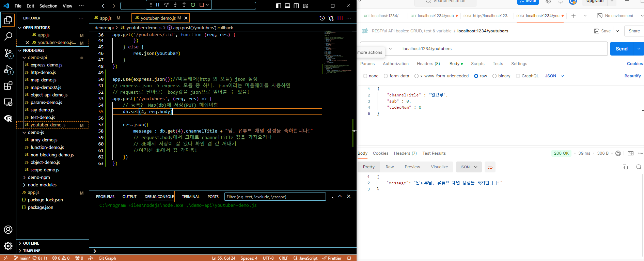Click the Postman request URL field
Viewport: 644px width, 261px height.
click(x=502, y=49)
